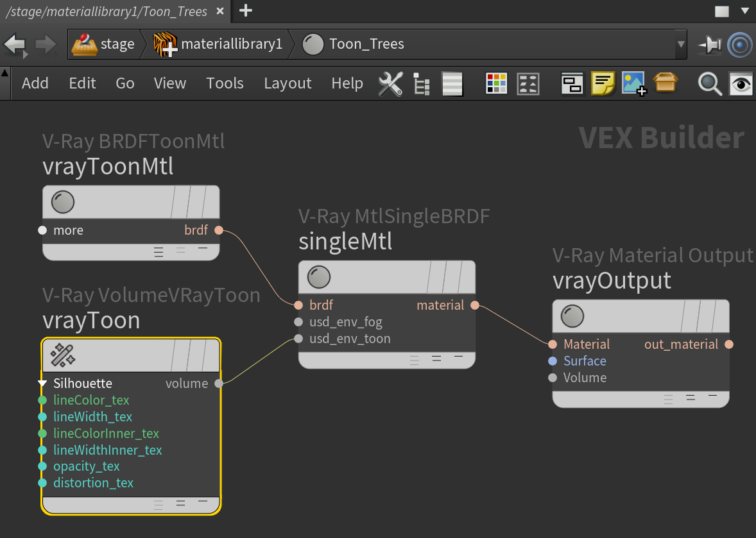Screen dimensions: 756x538
Task: Click the distortion_tex input
Action: coord(42,483)
